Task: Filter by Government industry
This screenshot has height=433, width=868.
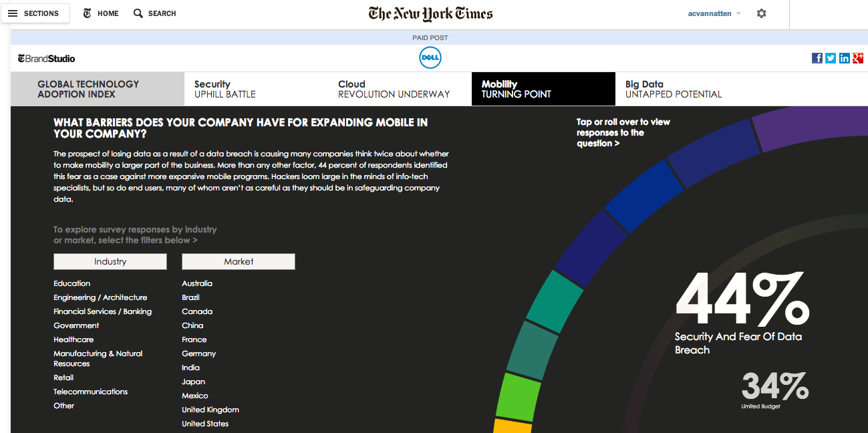Action: point(76,325)
